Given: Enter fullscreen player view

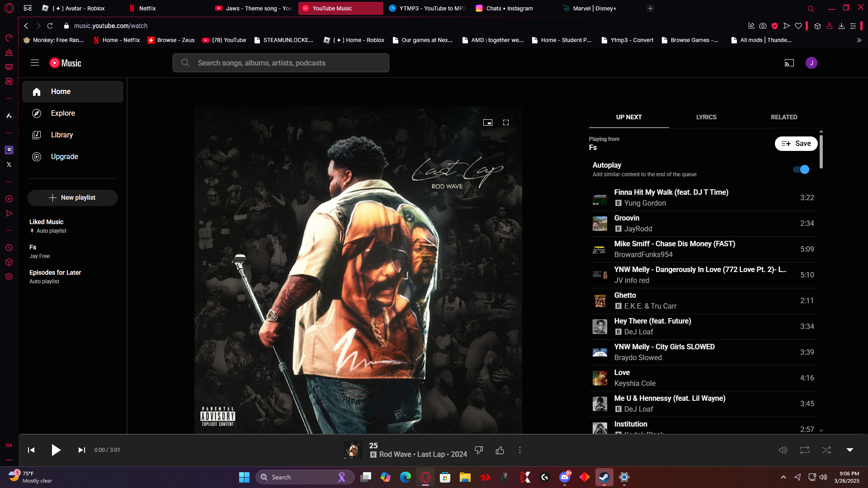Looking at the screenshot, I should 506,122.
